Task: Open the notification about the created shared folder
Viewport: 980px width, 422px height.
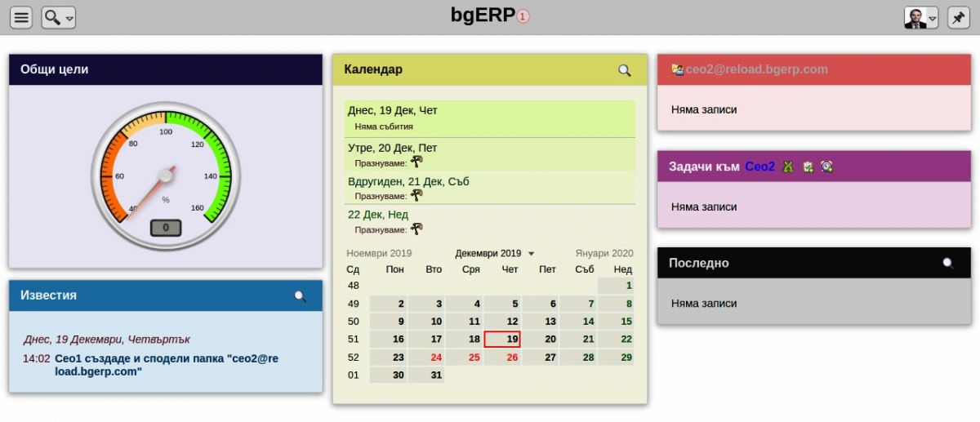Action: point(166,365)
